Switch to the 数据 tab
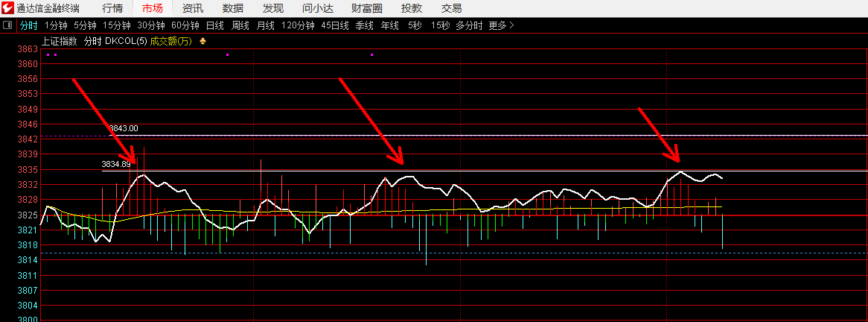The height and width of the screenshot is (322, 868). pyautogui.click(x=233, y=8)
